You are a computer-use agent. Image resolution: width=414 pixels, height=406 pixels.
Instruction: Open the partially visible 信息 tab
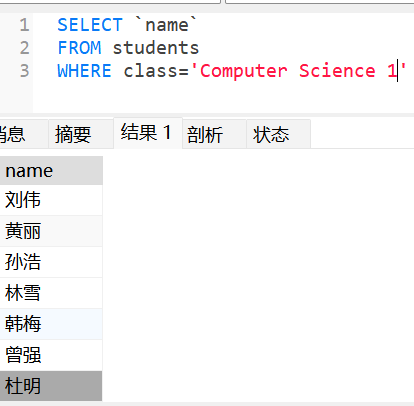pos(23,134)
